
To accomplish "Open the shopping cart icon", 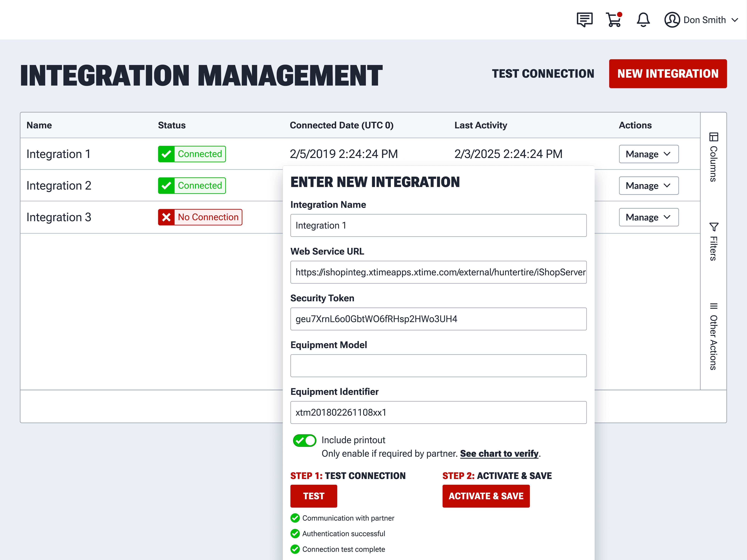I will (614, 20).
